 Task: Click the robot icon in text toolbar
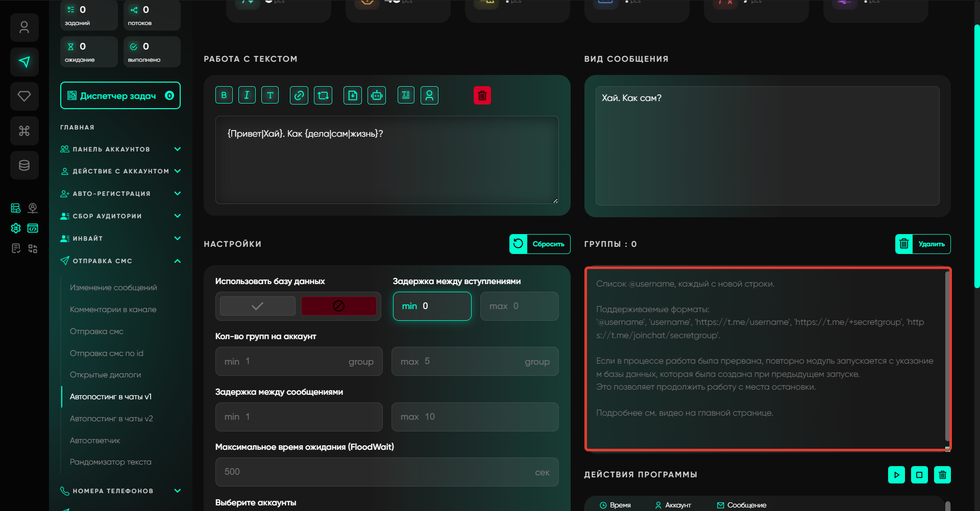coord(377,95)
